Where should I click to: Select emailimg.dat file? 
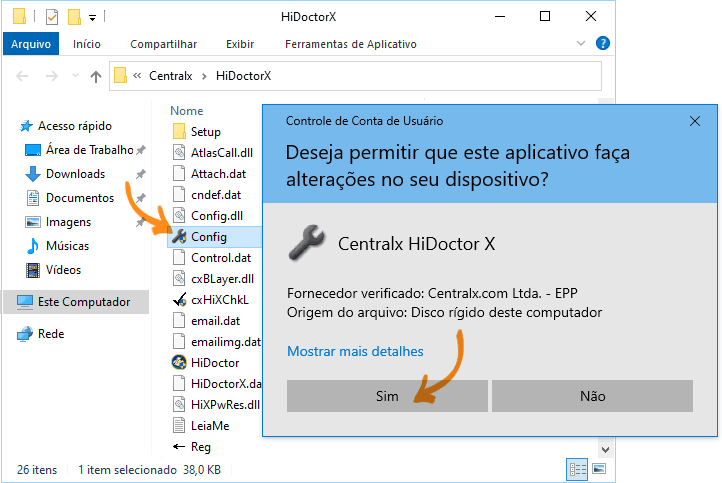coord(226,342)
